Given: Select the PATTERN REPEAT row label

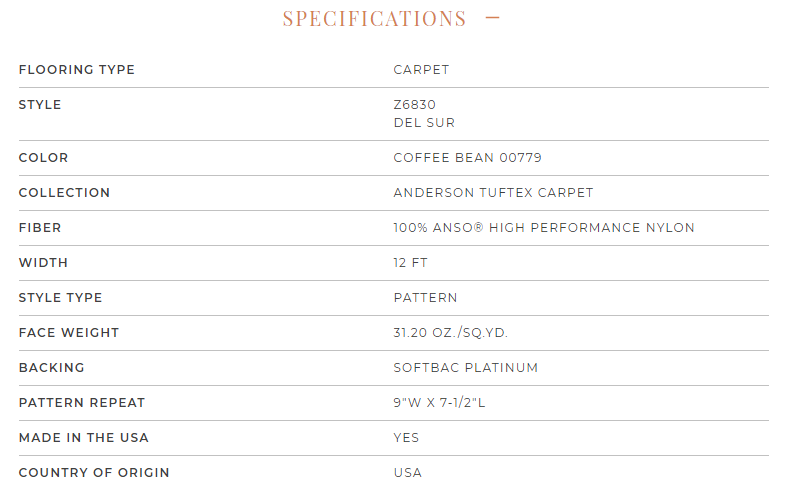Looking at the screenshot, I should 82,402.
